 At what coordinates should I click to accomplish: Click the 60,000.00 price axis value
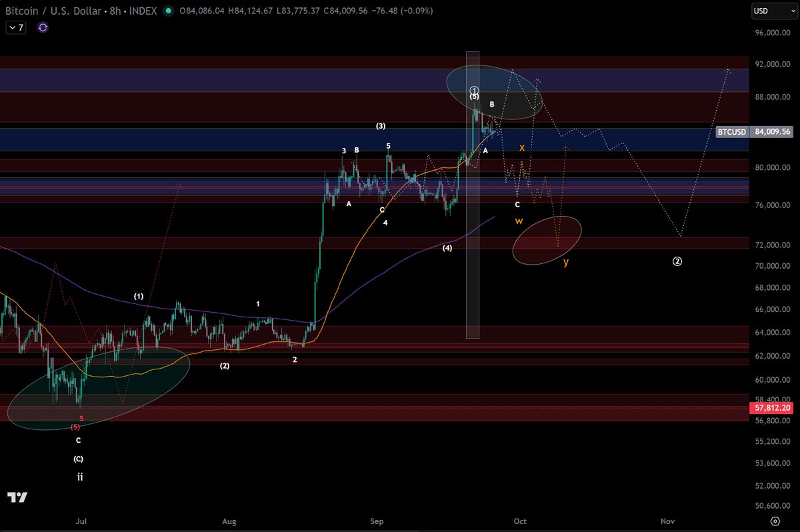click(773, 380)
